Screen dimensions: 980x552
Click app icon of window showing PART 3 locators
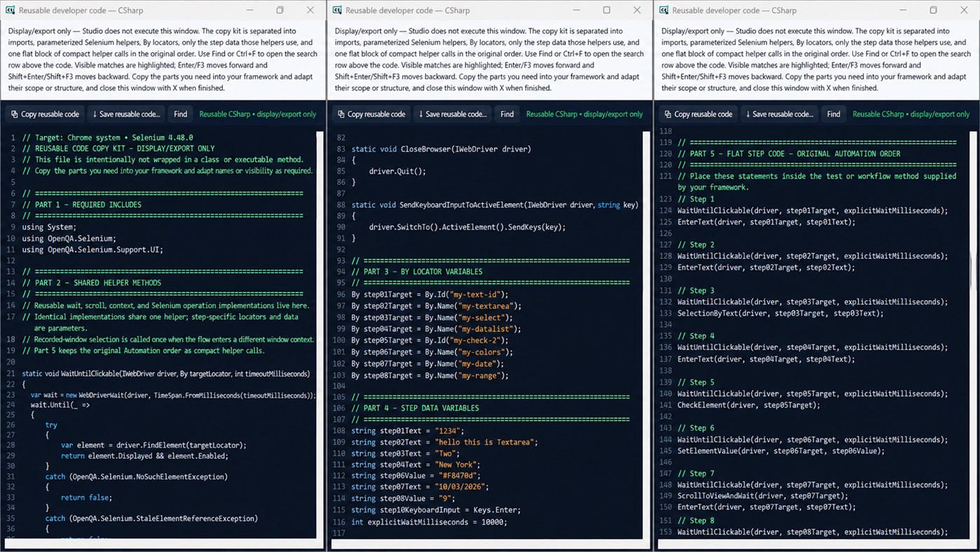(x=337, y=11)
